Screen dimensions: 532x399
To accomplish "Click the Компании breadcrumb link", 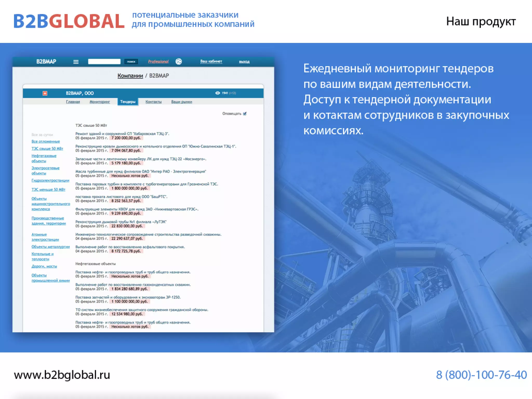I will tap(130, 76).
